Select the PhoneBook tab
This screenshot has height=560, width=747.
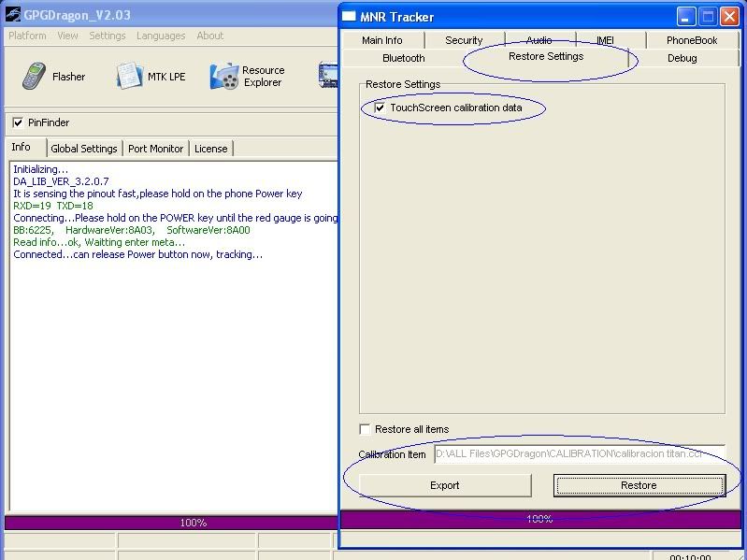pyautogui.click(x=692, y=40)
